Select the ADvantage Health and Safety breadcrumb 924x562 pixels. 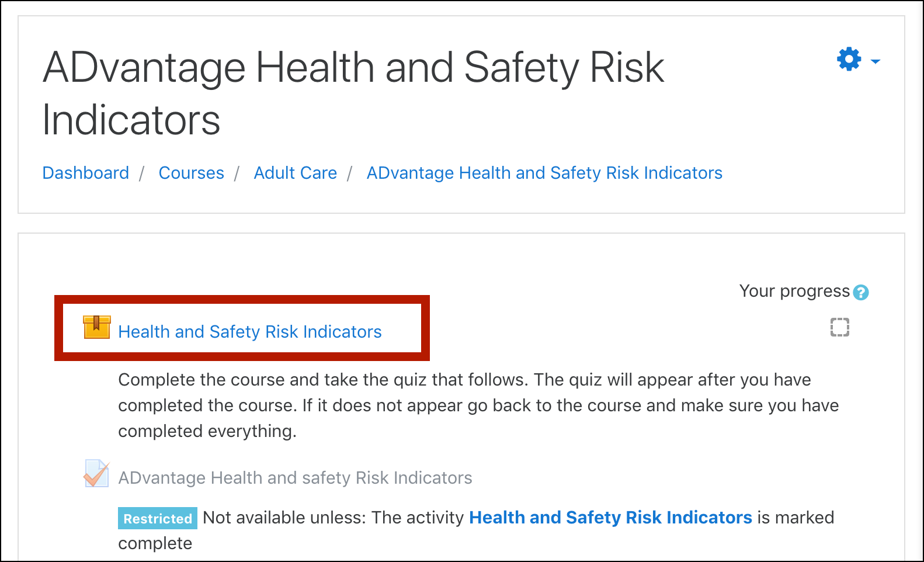point(544,173)
